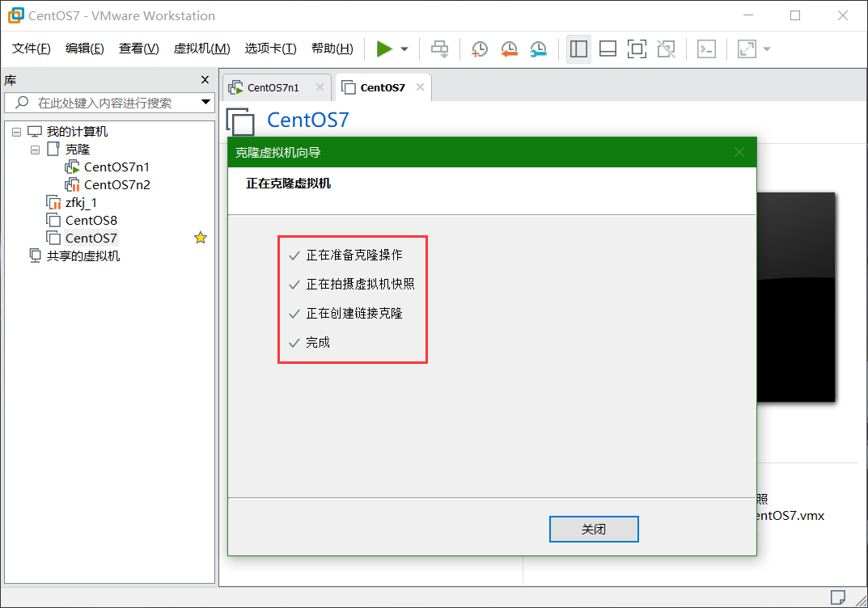Close the CentOS7n1 tab
This screenshot has height=608, width=868.
(x=320, y=87)
